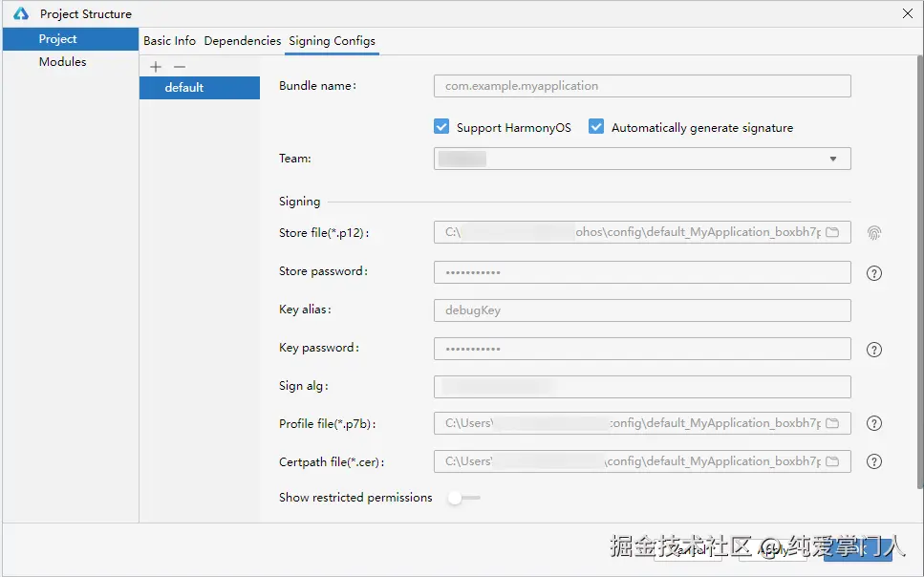924x577 pixels.
Task: Click the Key alias field
Action: [642, 310]
